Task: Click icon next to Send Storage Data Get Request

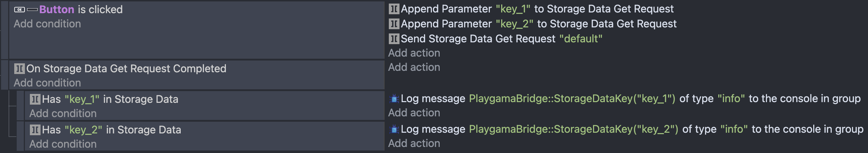Action: [394, 39]
